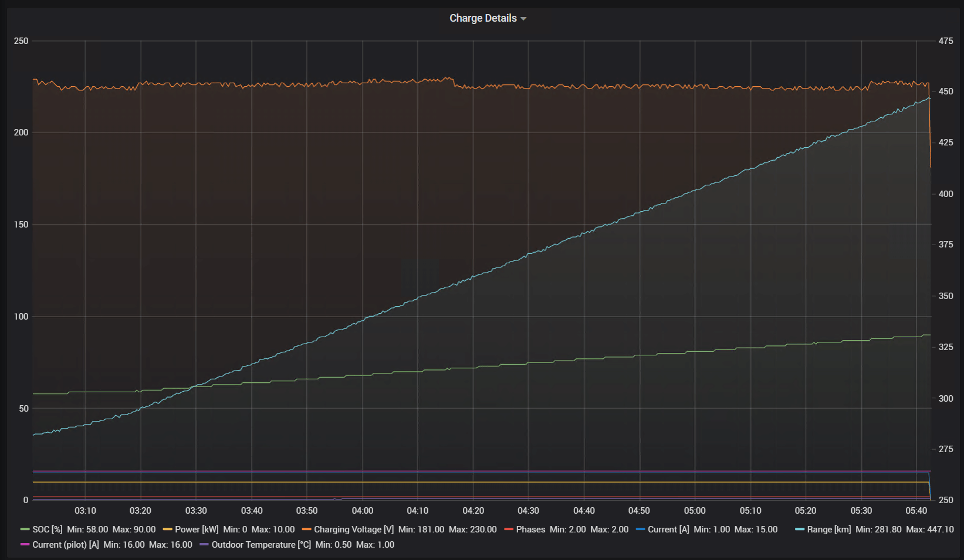Toggle the Range [km] legend entry
964x560 pixels.
pos(828,530)
